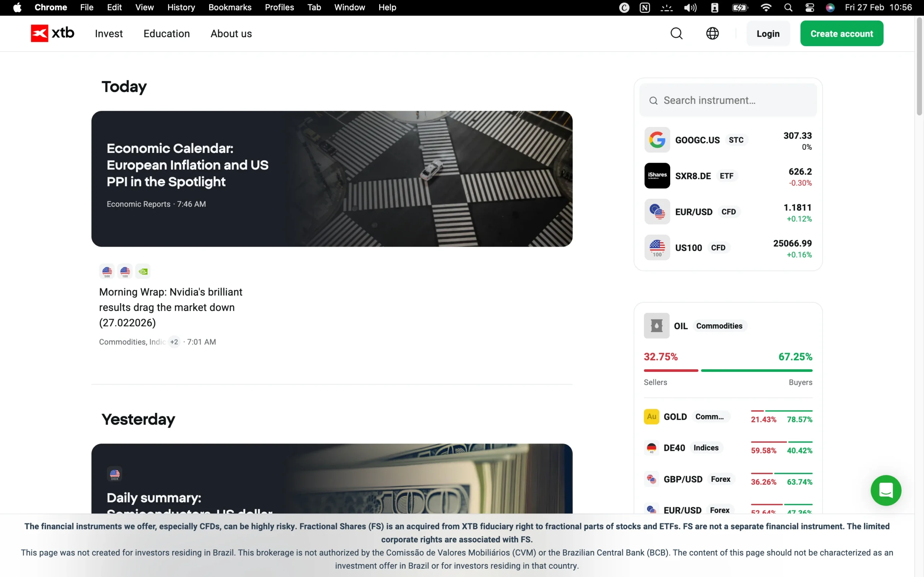924x577 pixels.
Task: Open the globe language selector
Action: 712,34
